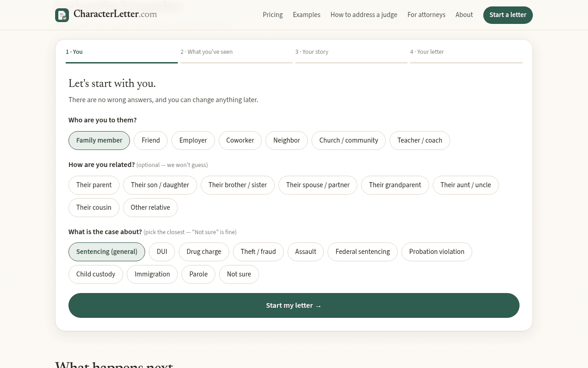588x368 pixels.
Task: Open the Examples link
Action: [306, 15]
